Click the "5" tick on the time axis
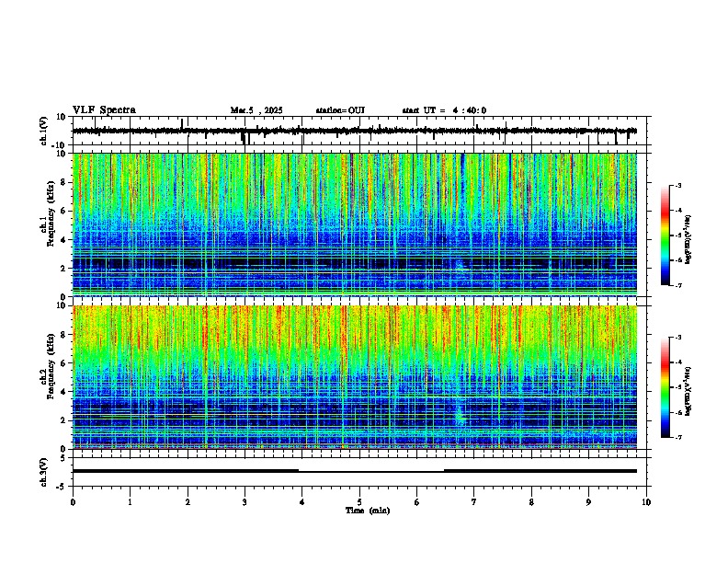728x563 pixels. coord(359,502)
